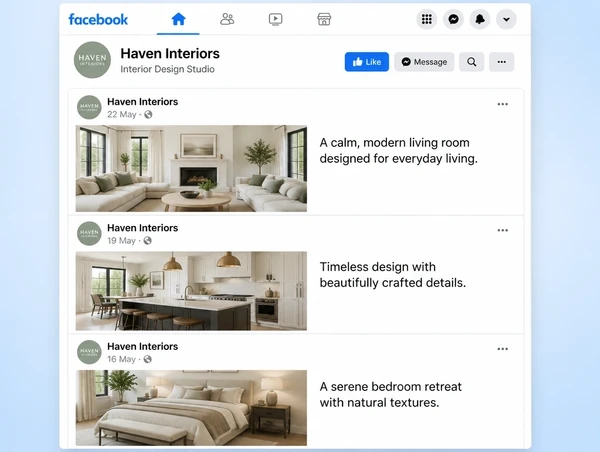This screenshot has width=600, height=452.
Task: Open page more options button
Action: click(502, 62)
